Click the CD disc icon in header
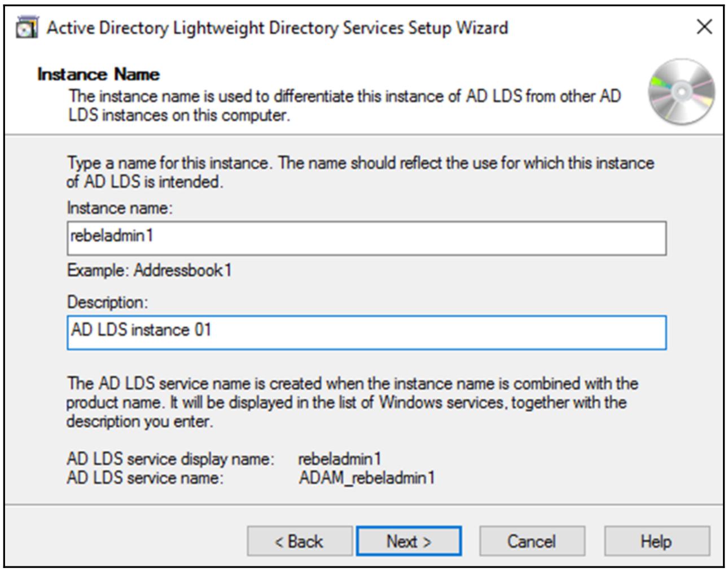 (x=681, y=92)
